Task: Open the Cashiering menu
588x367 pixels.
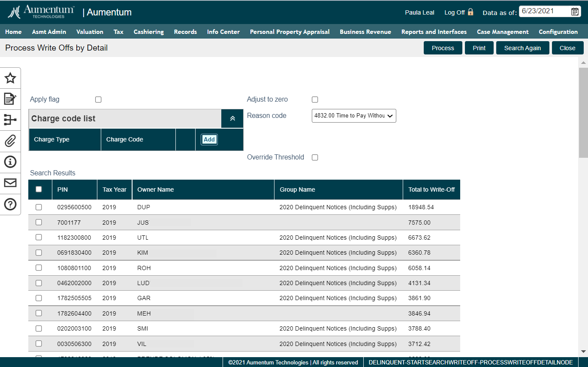Action: coord(148,32)
